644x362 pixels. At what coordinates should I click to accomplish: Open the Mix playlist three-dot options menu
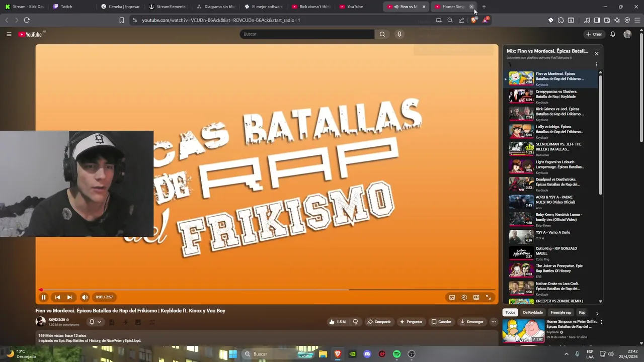click(x=597, y=64)
